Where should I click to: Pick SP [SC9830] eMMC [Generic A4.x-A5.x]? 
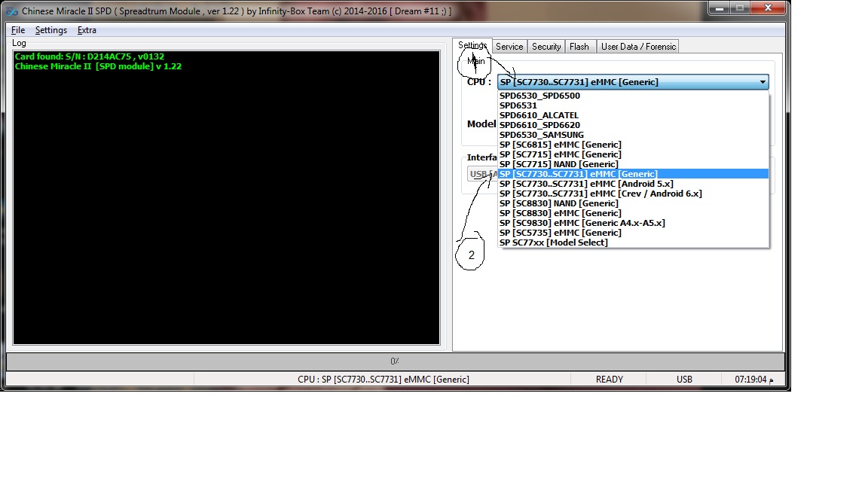click(x=633, y=223)
